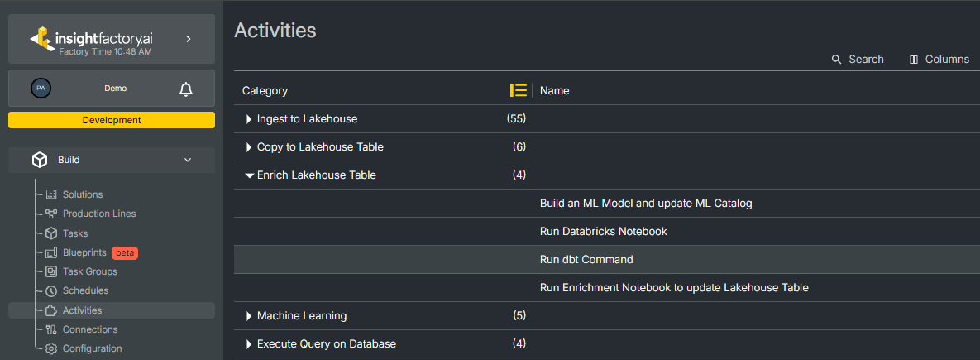
Task: Open the Columns chooser button
Action: [939, 60]
